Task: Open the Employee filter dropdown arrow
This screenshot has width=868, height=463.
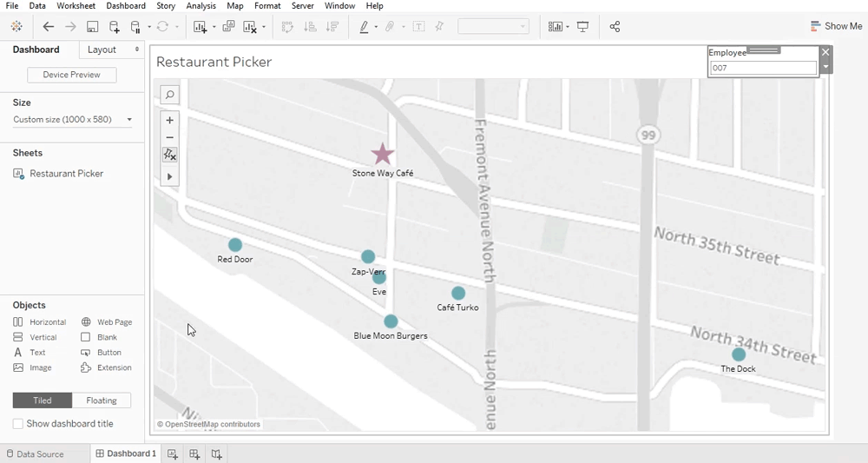Action: pos(825,67)
